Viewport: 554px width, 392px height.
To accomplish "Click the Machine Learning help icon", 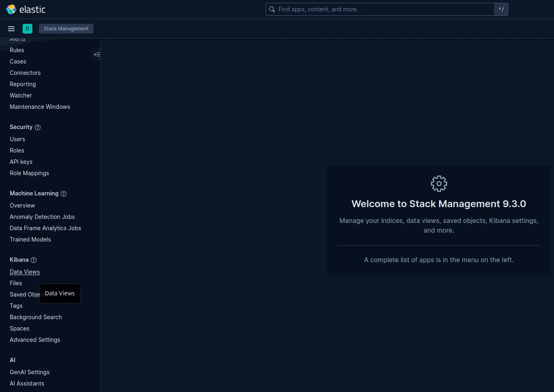I will [x=64, y=194].
